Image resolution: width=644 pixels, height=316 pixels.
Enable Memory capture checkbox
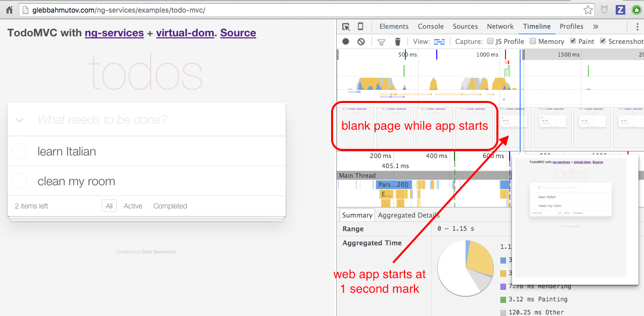point(533,41)
